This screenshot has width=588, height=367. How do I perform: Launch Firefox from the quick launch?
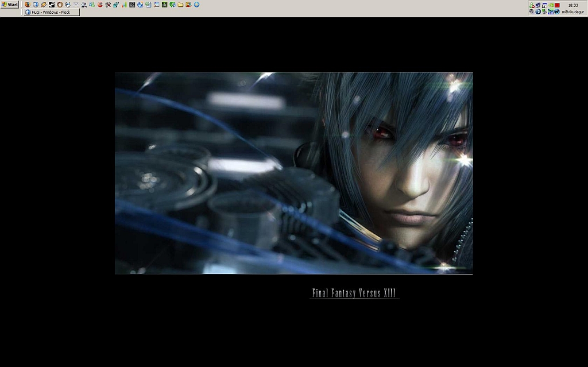(28, 5)
